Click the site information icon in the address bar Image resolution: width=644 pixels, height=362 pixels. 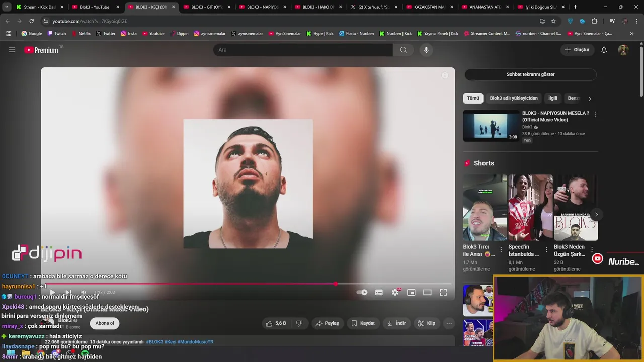[x=46, y=21]
